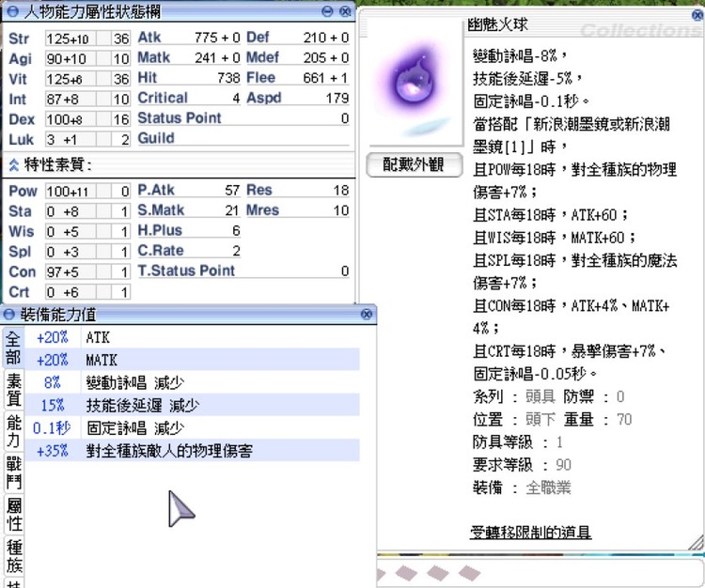The image size is (705, 588).
Task: Click the Wis value field 0+5
Action: coord(70,232)
